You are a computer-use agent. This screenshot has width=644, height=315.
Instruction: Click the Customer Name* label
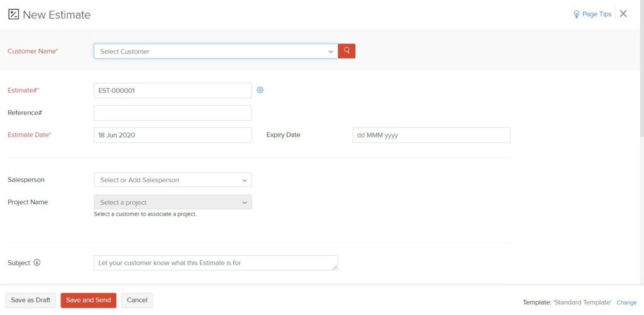pos(33,52)
